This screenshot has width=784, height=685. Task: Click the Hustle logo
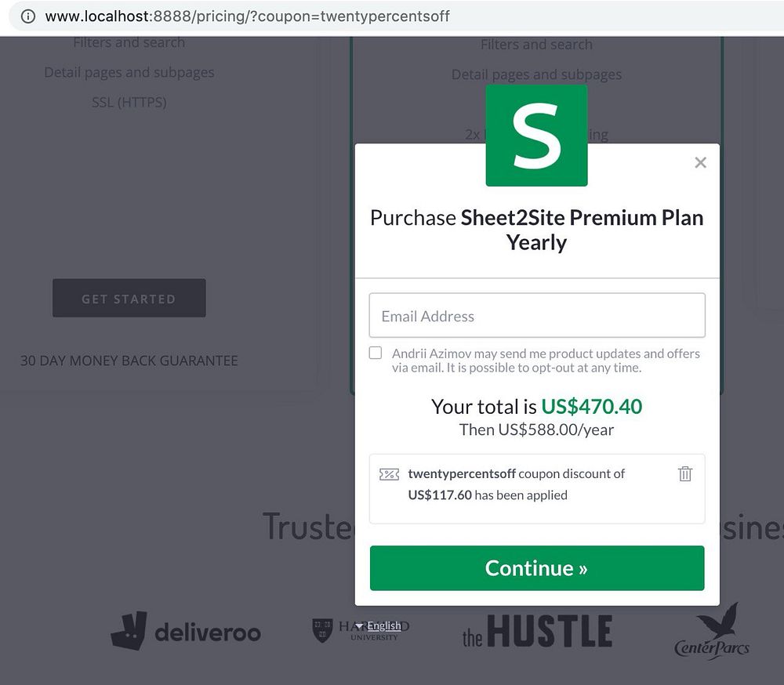[537, 631]
